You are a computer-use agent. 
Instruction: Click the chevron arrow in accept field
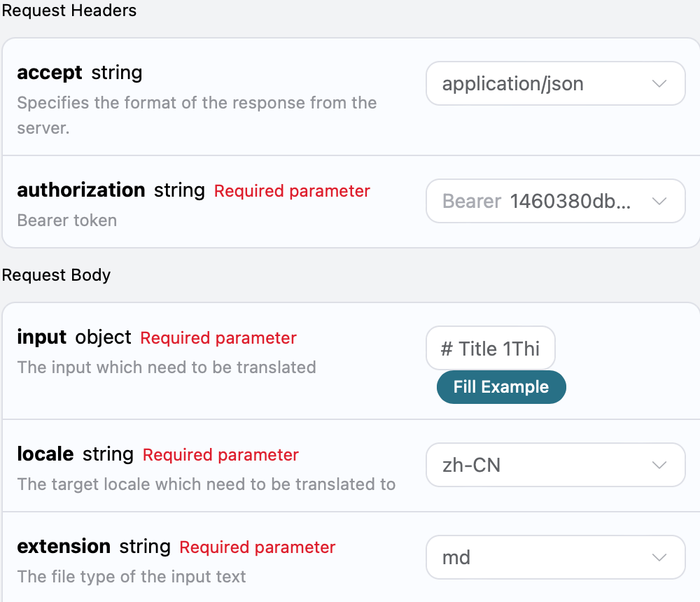659,84
